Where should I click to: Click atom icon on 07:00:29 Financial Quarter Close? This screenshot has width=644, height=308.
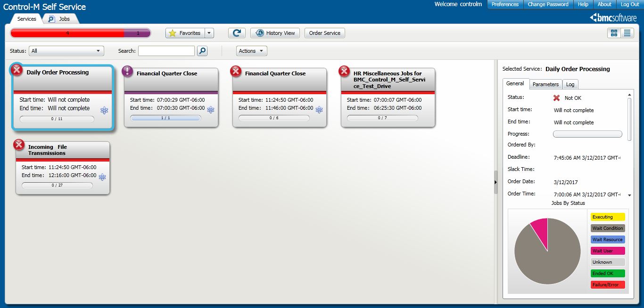click(x=211, y=109)
